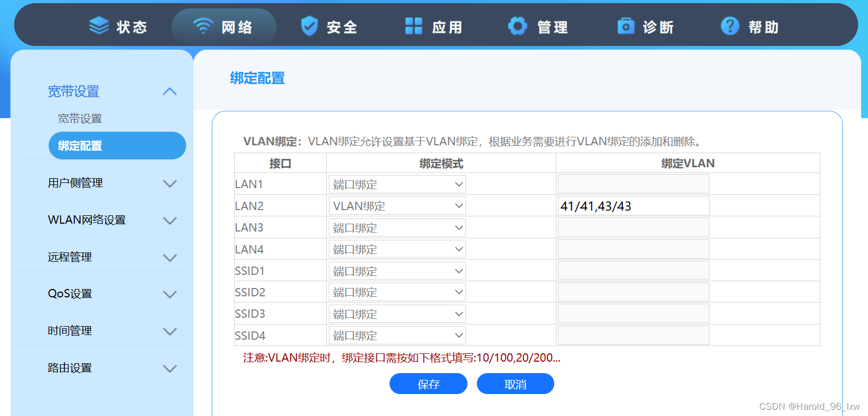Collapse the 宽带设置 section chevron
This screenshot has height=416, width=868.
tap(170, 91)
